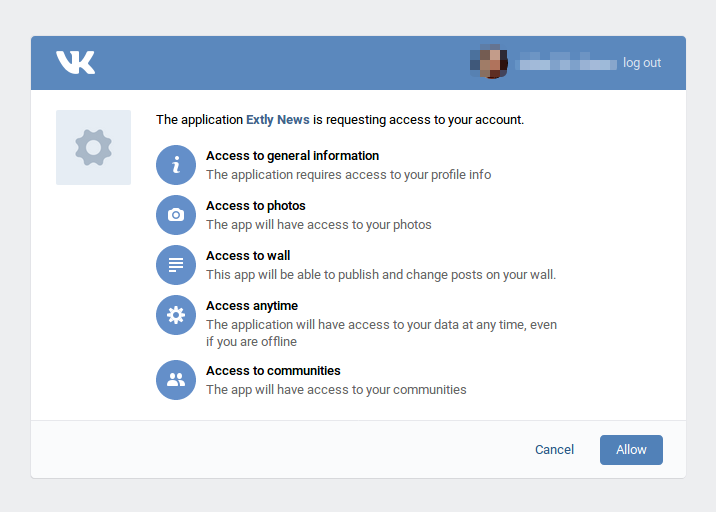Select 'Access anytime' heading

click(252, 306)
